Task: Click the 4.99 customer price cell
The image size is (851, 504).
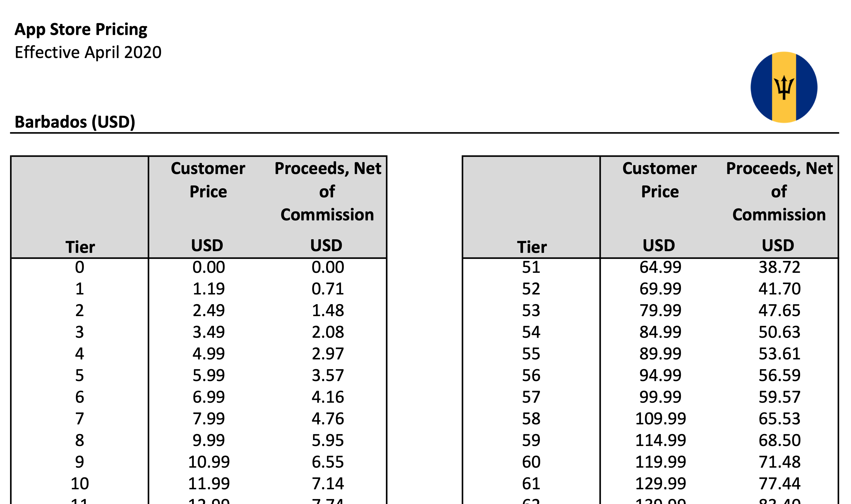Action: pyautogui.click(x=208, y=354)
